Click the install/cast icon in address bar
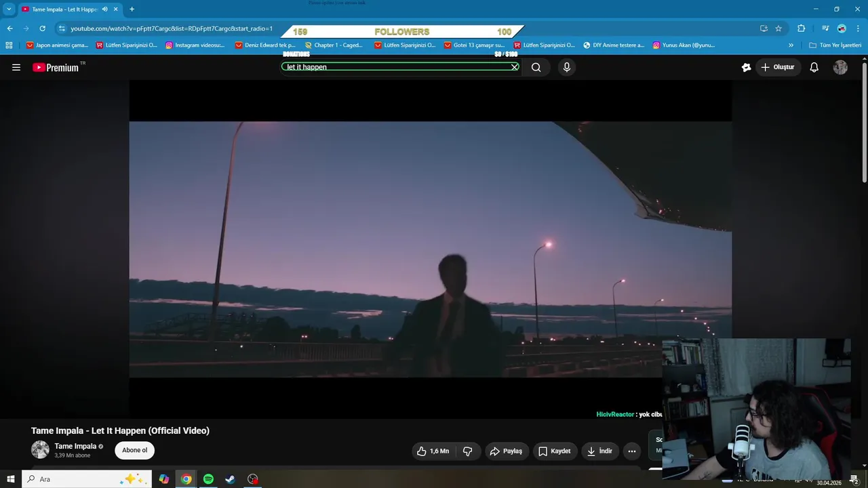 [x=764, y=28]
